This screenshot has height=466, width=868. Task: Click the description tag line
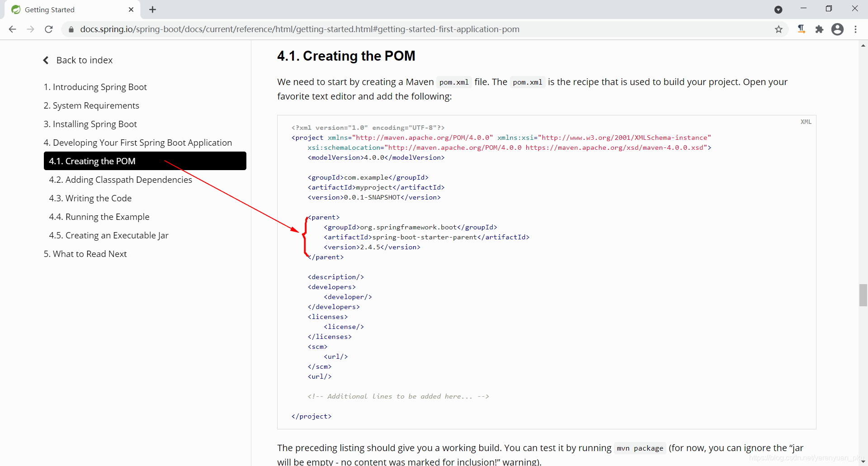336,277
